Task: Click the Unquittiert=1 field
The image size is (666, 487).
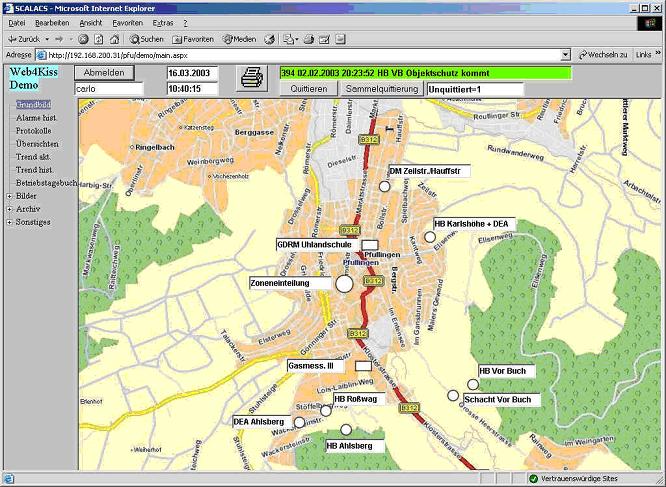Action: coord(475,89)
